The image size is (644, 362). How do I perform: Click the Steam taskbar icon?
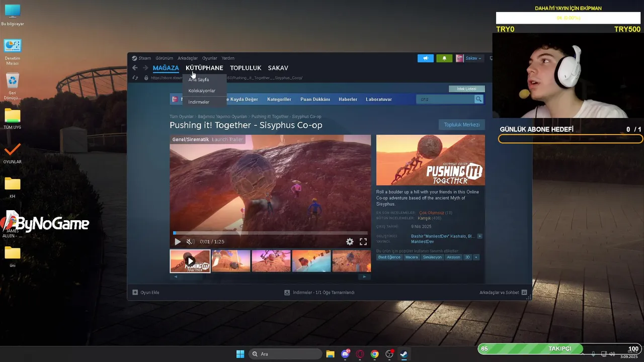(404, 354)
